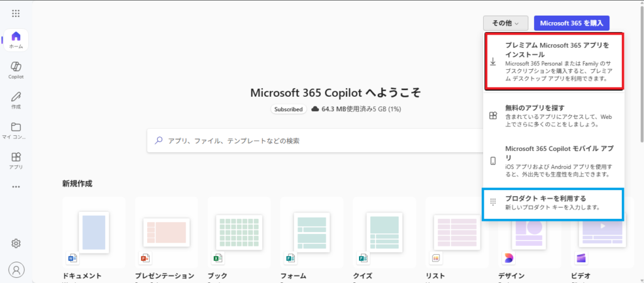Image resolution: width=644 pixels, height=283 pixels.
Task: Create a new リスト from thumbnail
Action: click(457, 233)
